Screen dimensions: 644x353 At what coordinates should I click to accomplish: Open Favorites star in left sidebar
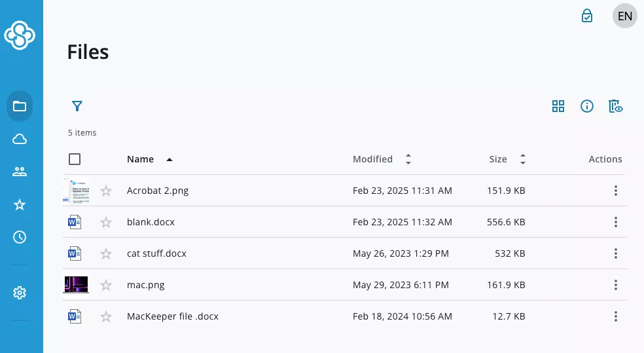click(20, 205)
